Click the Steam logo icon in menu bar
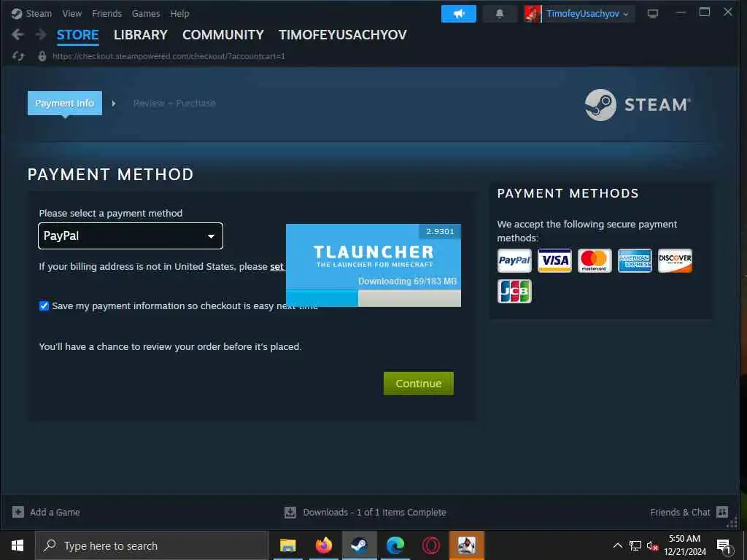The height and width of the screenshot is (560, 747). point(17,13)
